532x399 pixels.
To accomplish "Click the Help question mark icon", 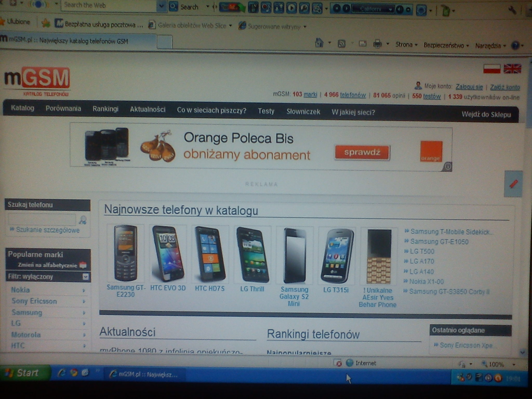I will (x=515, y=46).
